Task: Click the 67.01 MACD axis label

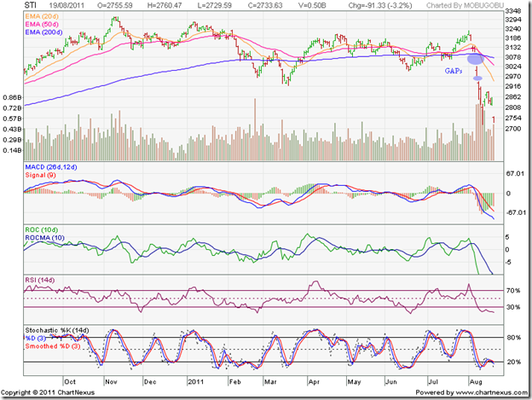Action: 515,174
